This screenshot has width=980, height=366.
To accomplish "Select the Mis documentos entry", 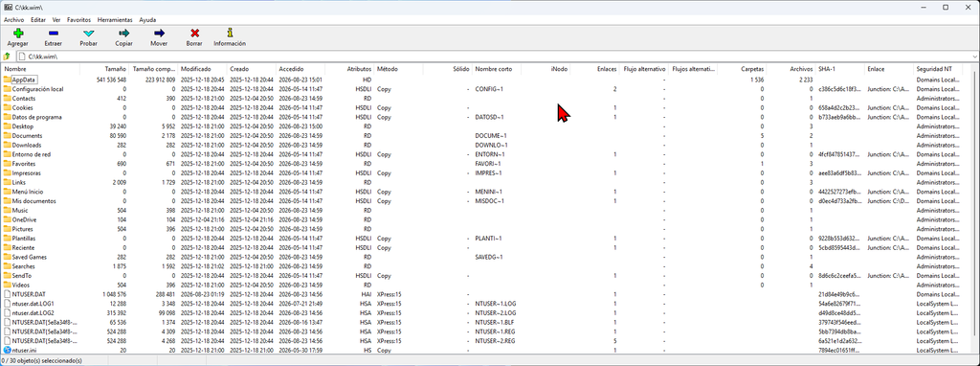I will (33, 201).
